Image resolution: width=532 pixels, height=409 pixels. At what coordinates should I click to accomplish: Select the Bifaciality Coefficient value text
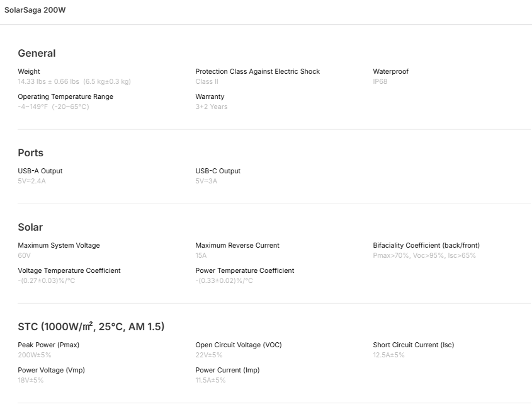click(424, 255)
